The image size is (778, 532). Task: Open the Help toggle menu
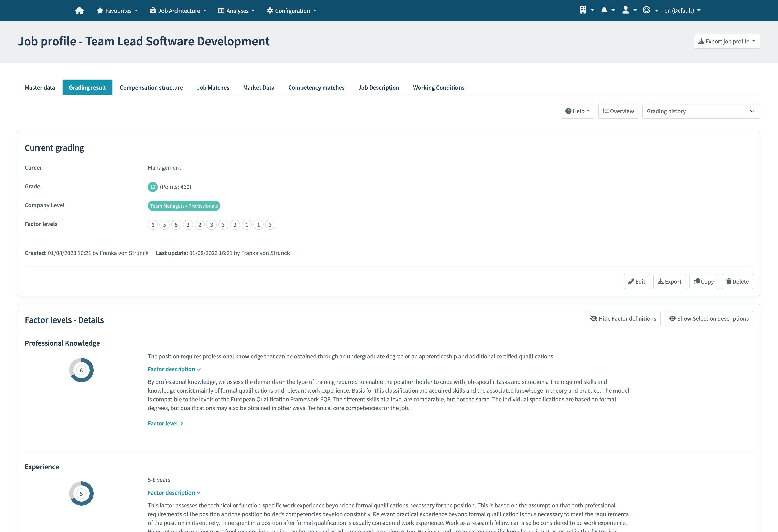(x=577, y=111)
